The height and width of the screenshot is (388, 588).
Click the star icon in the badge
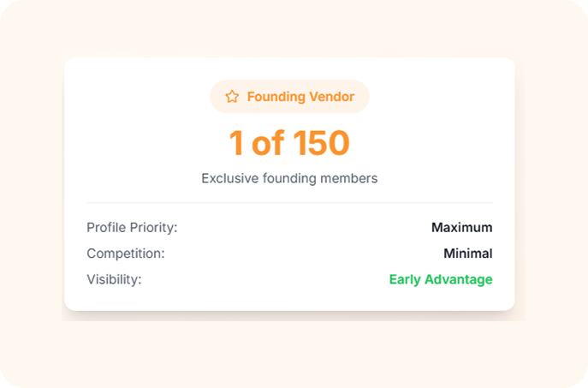(x=232, y=97)
